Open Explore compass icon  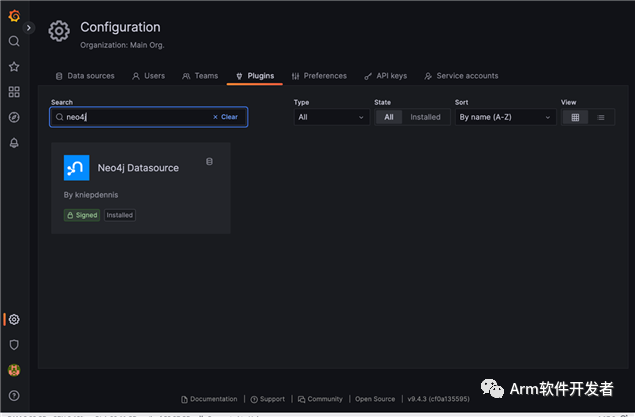pyautogui.click(x=14, y=117)
